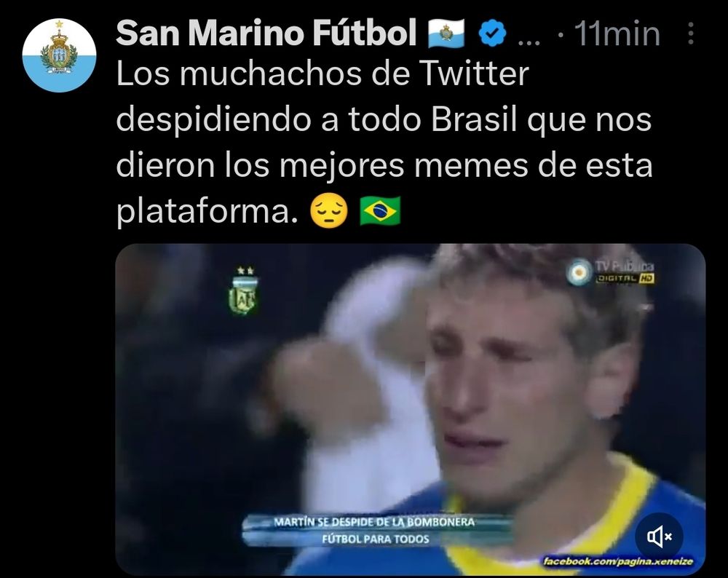The image size is (728, 578).
Task: Click the 11min timestamp
Action: [617, 34]
